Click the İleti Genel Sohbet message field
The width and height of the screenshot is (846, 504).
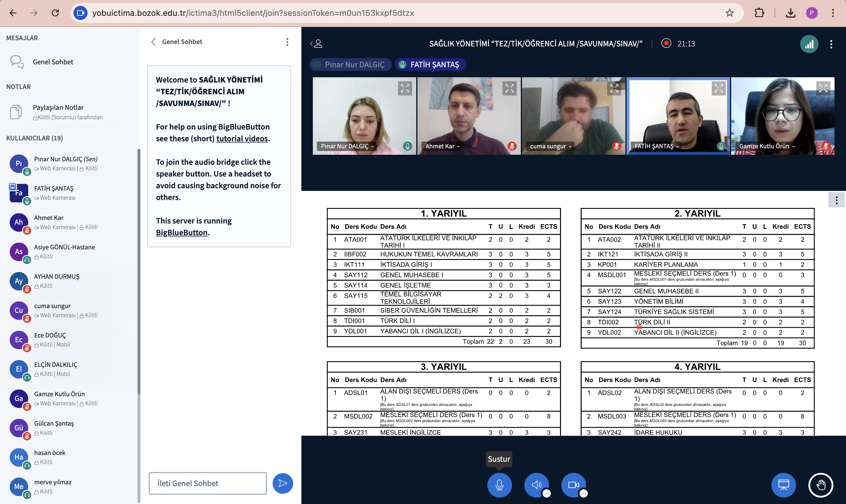click(207, 483)
